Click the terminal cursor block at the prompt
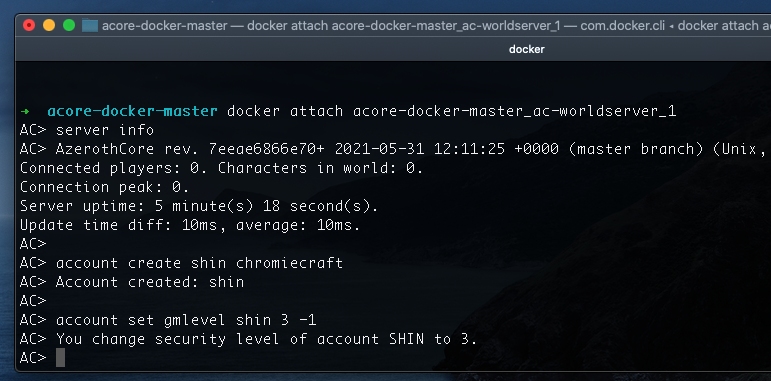The height and width of the screenshot is (381, 771). tap(60, 358)
